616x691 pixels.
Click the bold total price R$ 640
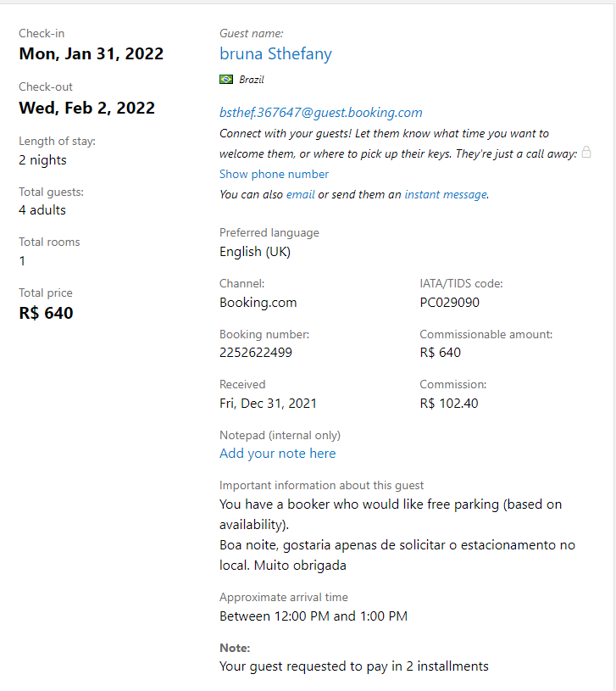46,313
